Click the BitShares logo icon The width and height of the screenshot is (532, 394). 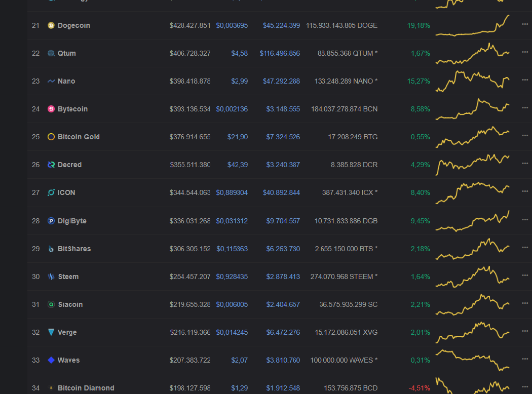[51, 249]
